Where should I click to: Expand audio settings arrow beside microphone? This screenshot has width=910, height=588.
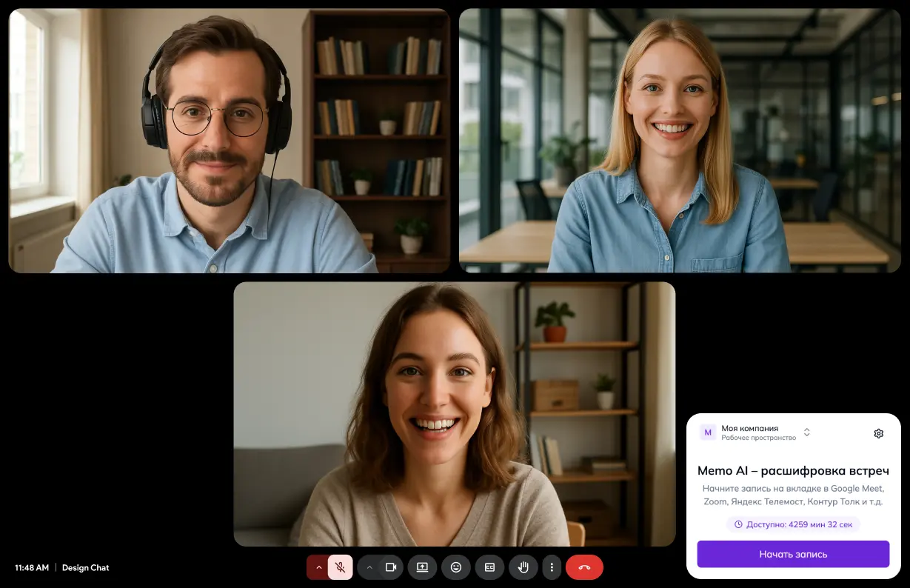point(318,567)
